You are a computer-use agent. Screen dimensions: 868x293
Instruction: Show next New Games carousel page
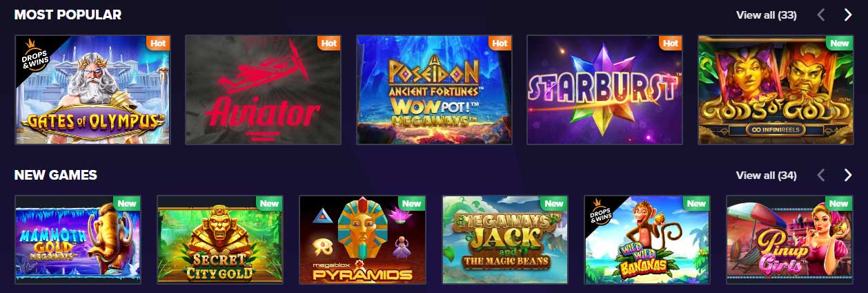[848, 175]
